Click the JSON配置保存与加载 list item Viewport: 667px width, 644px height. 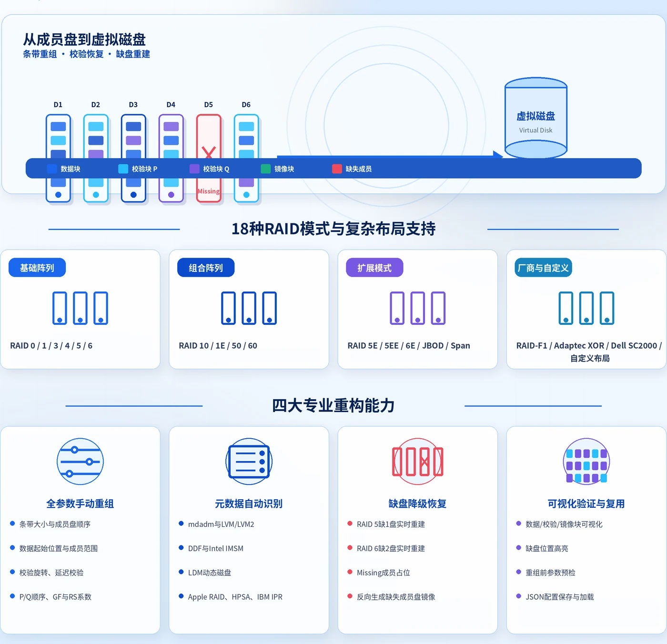pos(559,597)
